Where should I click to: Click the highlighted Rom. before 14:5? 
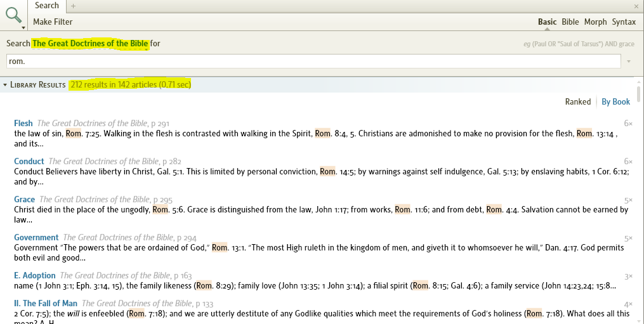(328, 172)
